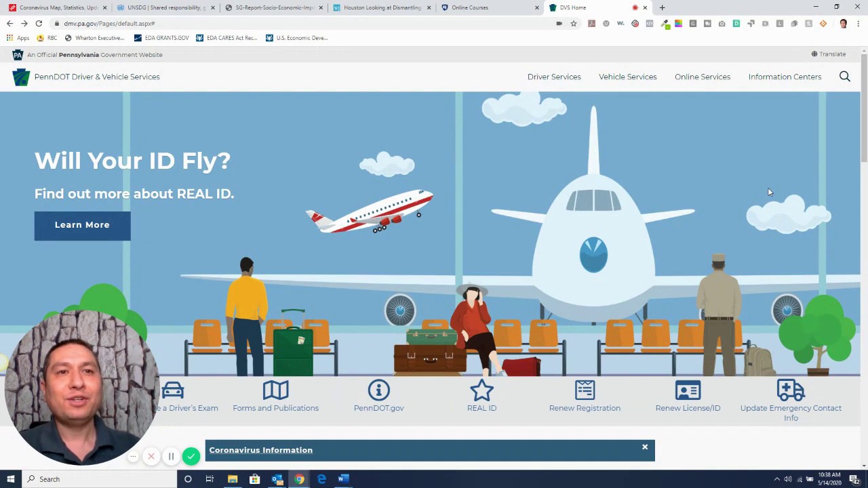
Task: Open the REAL ID star icon
Action: click(481, 391)
